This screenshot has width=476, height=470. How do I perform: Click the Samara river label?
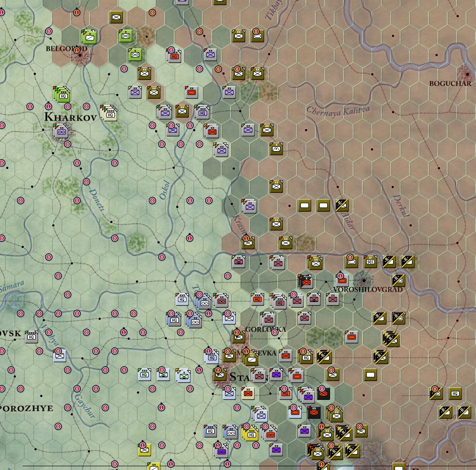coord(12,287)
